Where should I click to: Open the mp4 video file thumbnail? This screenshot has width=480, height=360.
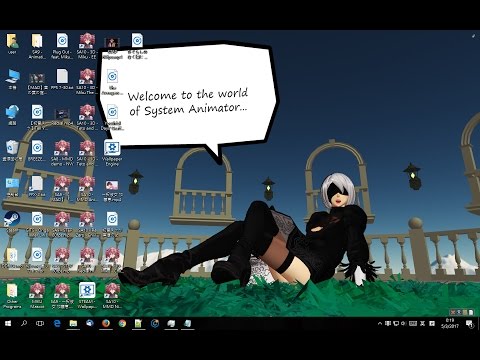coord(112,190)
